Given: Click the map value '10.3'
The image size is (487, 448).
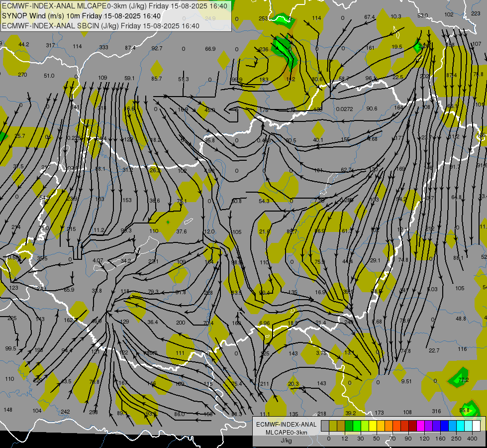Looking at the screenshot, I should pyautogui.click(x=396, y=16).
